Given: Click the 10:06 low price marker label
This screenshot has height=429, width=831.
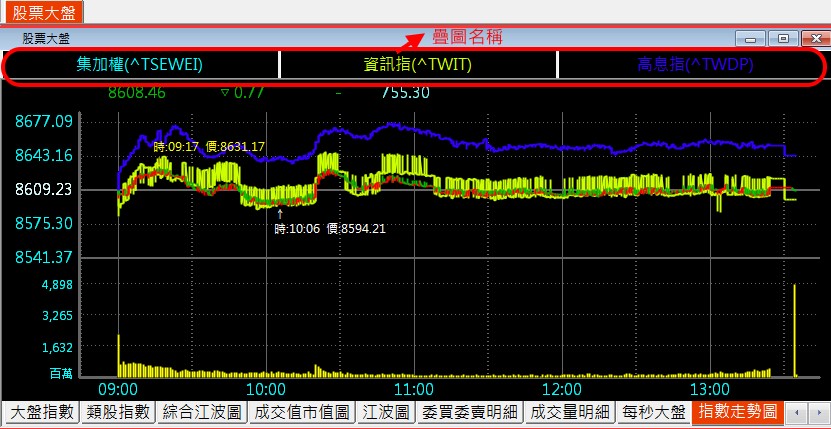Looking at the screenshot, I should [330, 228].
